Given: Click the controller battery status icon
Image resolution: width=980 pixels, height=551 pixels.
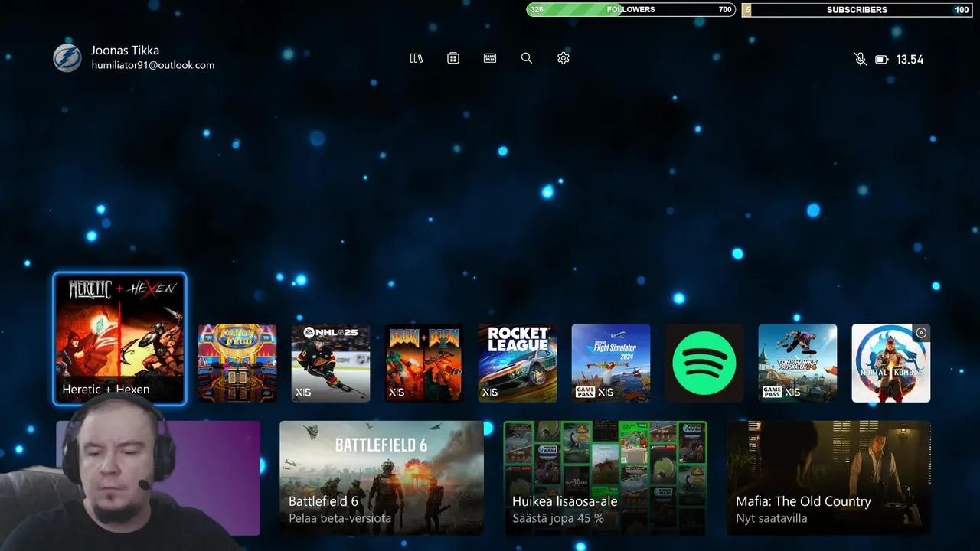Looking at the screenshot, I should click(x=882, y=59).
